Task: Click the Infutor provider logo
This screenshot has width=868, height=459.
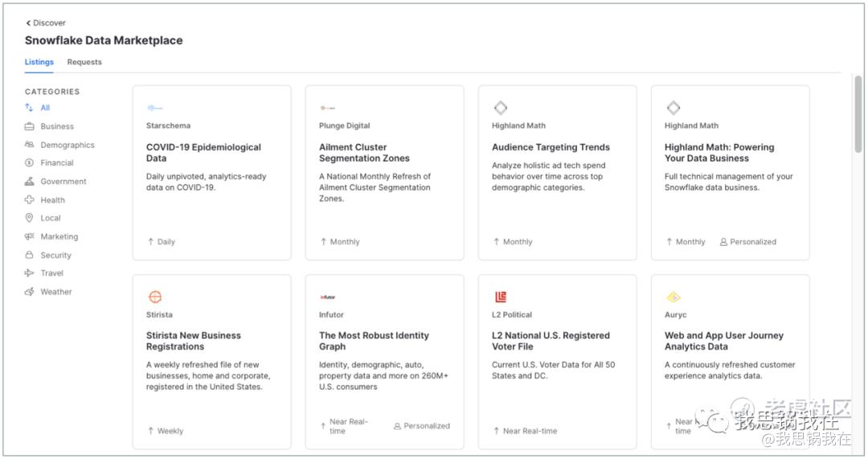Action: pyautogui.click(x=328, y=297)
